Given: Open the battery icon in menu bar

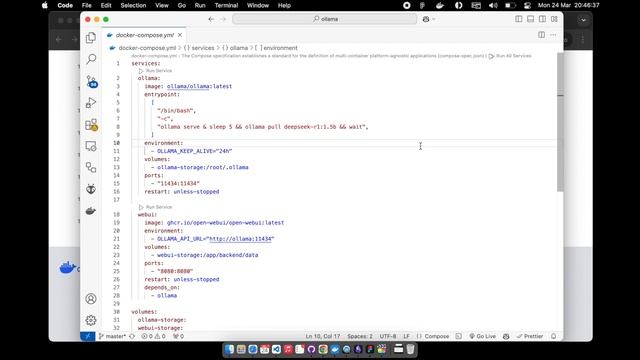Looking at the screenshot, I should pos(510,5).
